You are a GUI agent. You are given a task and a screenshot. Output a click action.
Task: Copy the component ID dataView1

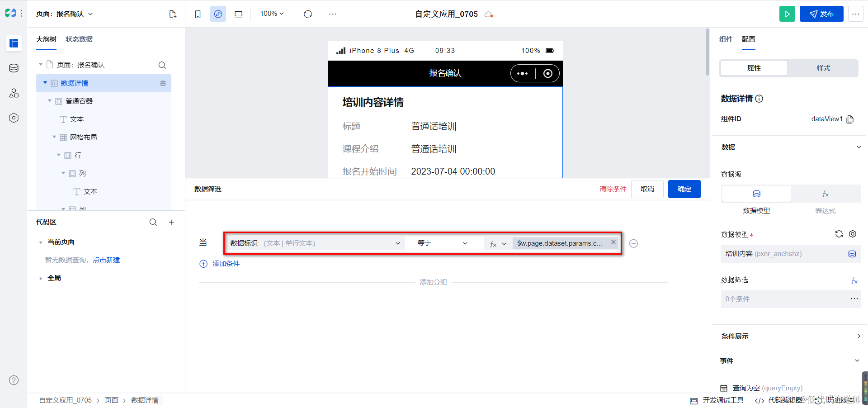coord(850,119)
